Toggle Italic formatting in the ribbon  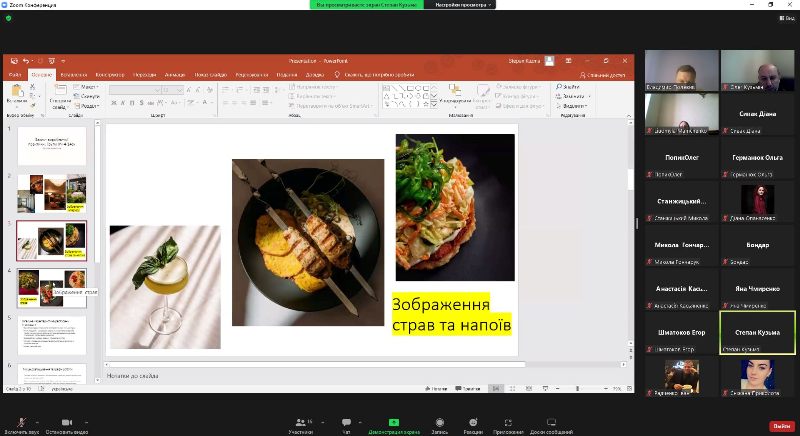[x=122, y=102]
